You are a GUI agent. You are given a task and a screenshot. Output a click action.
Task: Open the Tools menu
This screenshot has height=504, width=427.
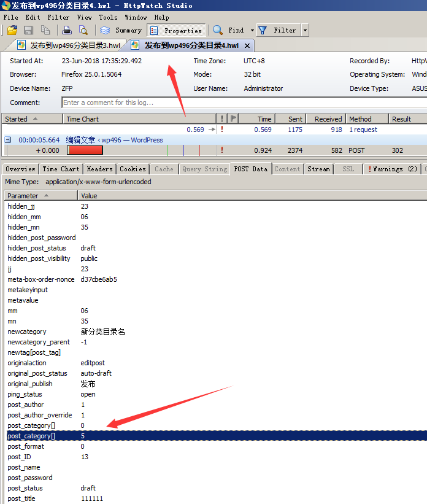tap(108, 17)
